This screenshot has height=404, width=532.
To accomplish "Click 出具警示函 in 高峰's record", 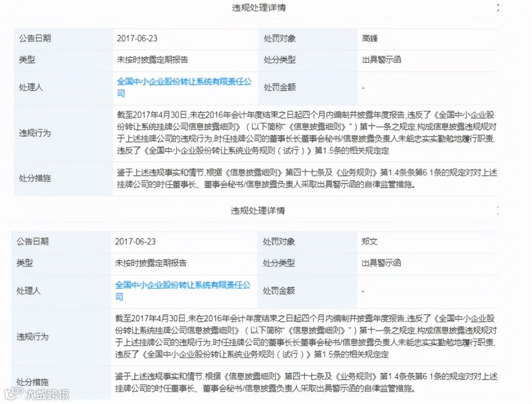I will [x=381, y=60].
